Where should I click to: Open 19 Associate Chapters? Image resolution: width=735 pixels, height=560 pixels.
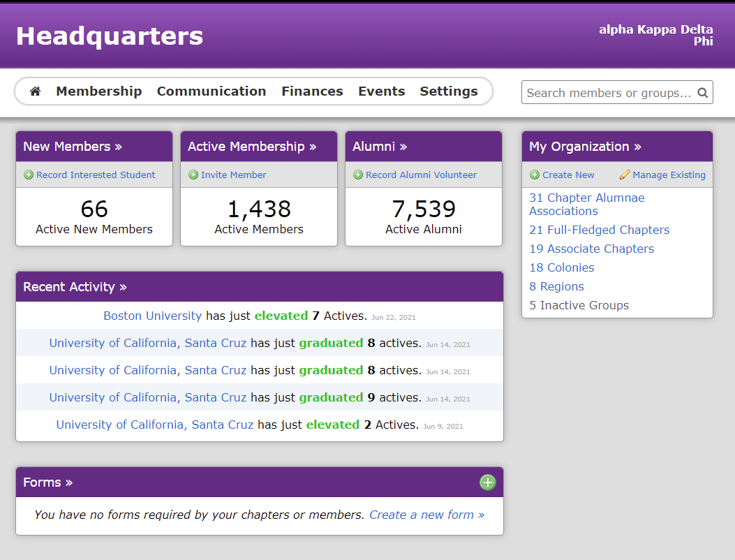point(592,249)
